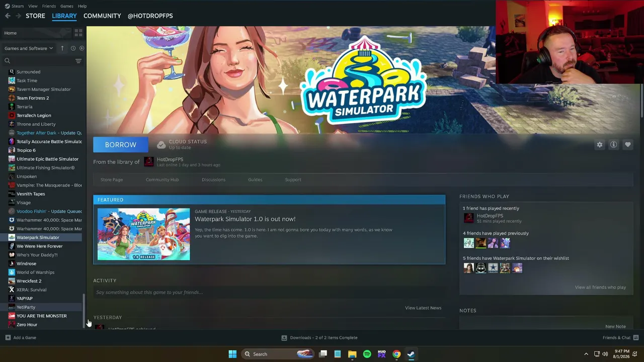Image resolution: width=644 pixels, height=362 pixels.
Task: Open the Discussions link
Action: coord(213,179)
